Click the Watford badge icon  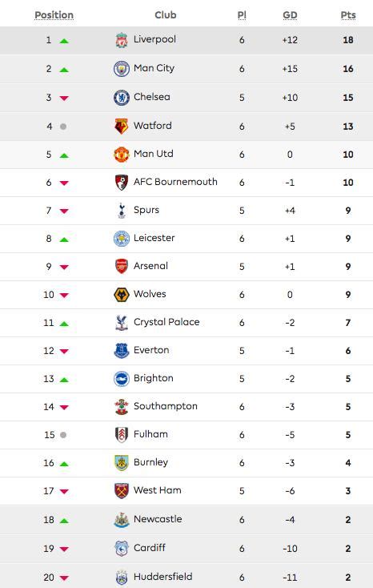[122, 127]
